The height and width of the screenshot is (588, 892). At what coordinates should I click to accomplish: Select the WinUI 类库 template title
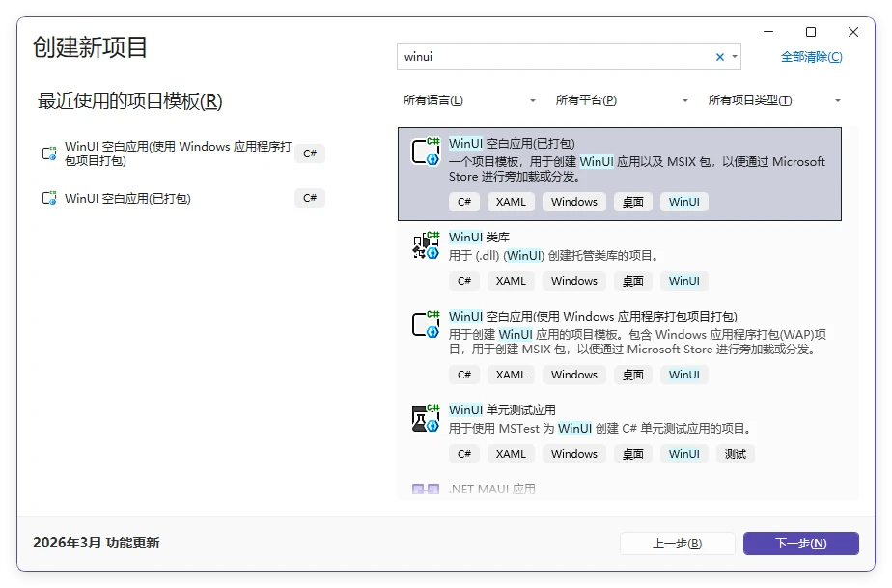click(479, 237)
